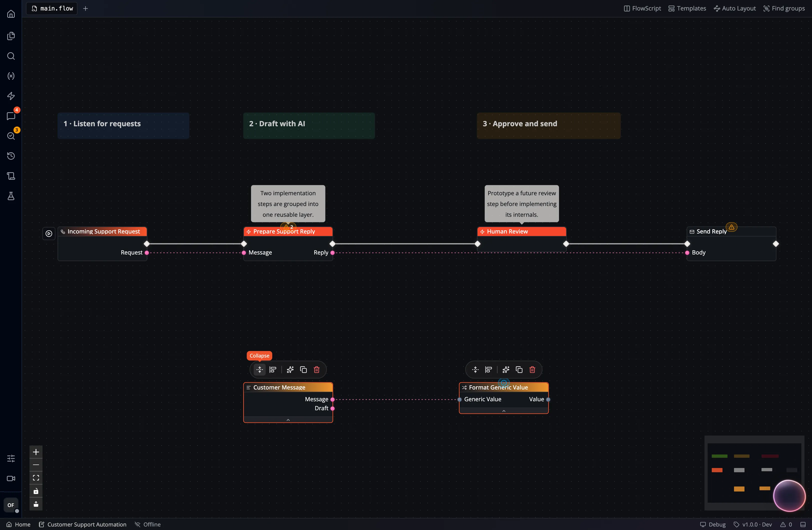Duplicate Format Generic Value with copy icon
Image resolution: width=812 pixels, height=530 pixels.
pos(519,370)
